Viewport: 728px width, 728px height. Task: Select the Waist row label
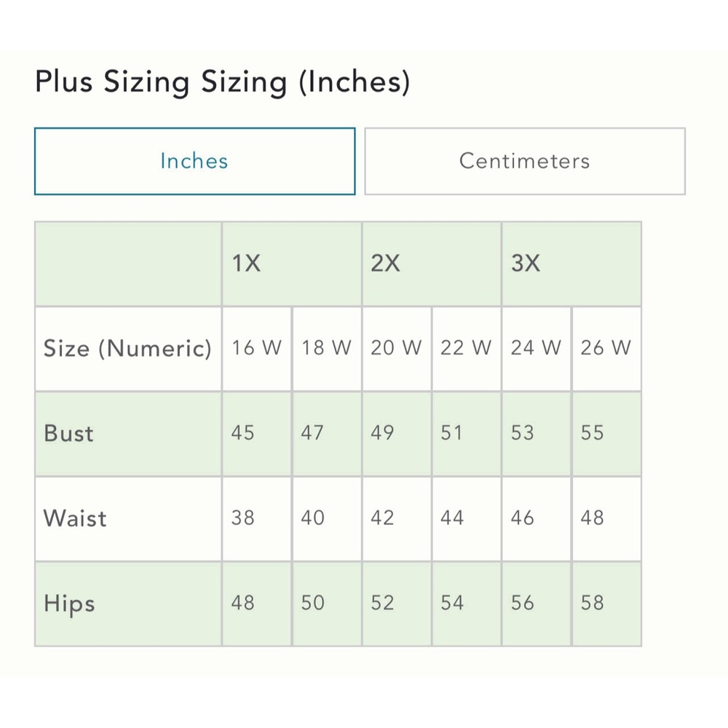pos(75,518)
